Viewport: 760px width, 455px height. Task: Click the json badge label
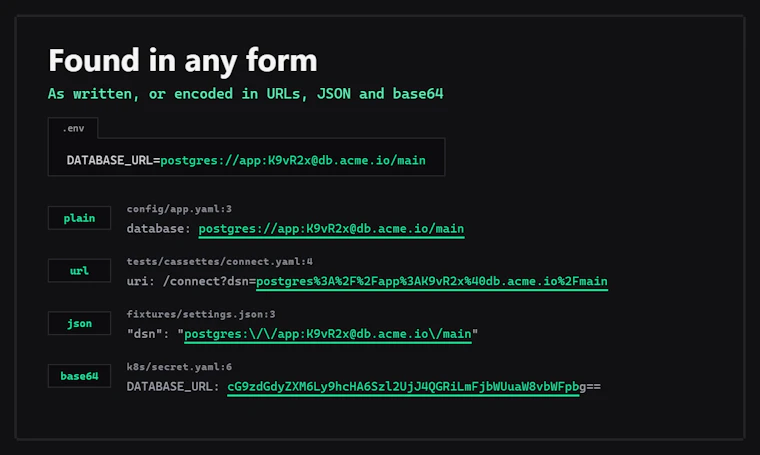point(79,323)
